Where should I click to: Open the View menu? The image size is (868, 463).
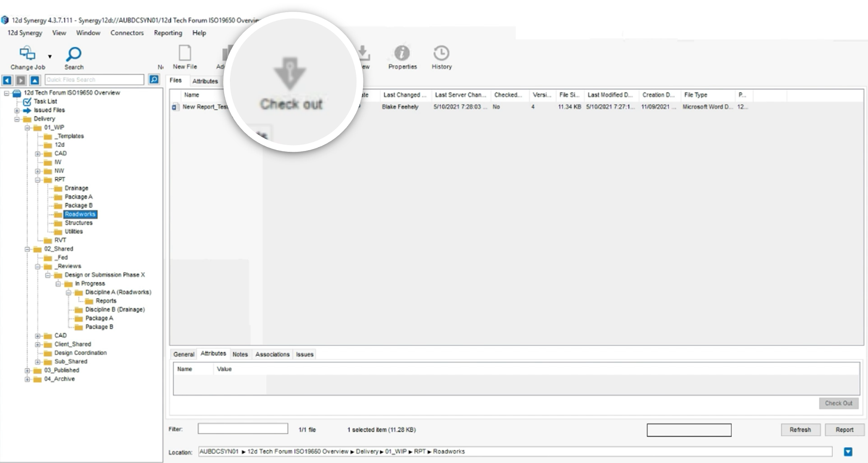(59, 33)
